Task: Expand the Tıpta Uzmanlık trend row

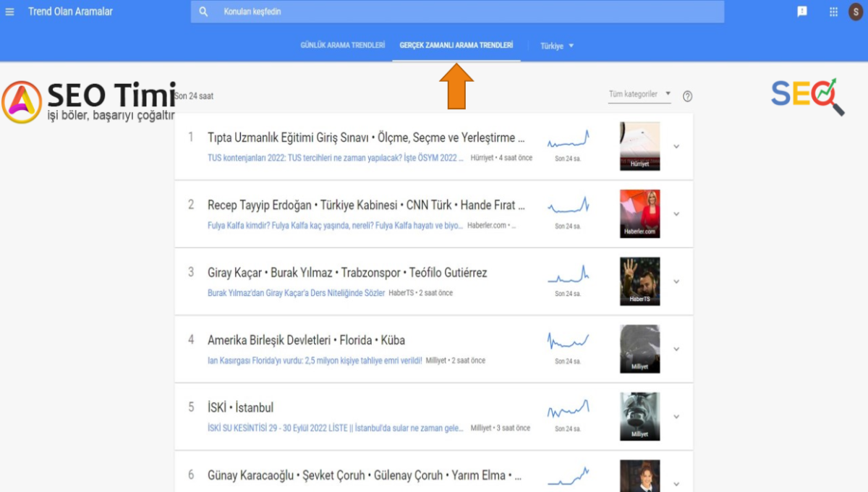Action: (x=676, y=146)
